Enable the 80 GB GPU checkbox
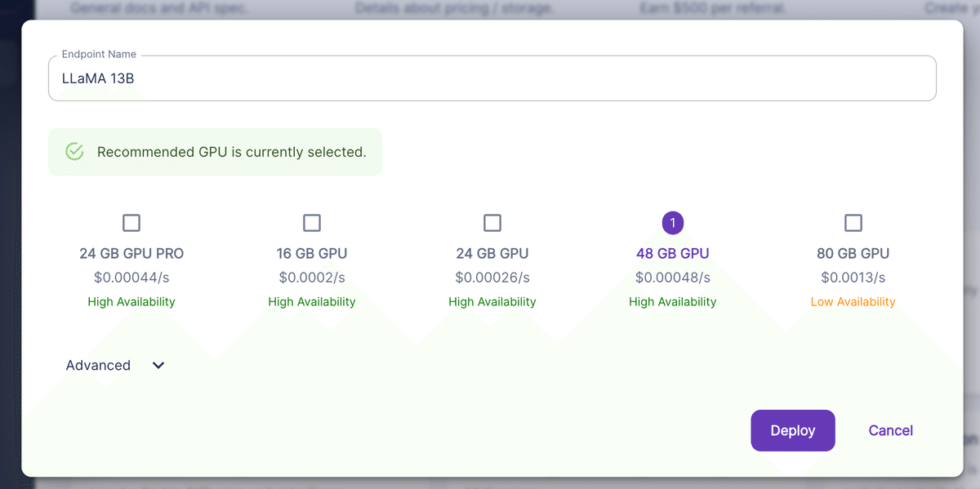 (x=853, y=223)
